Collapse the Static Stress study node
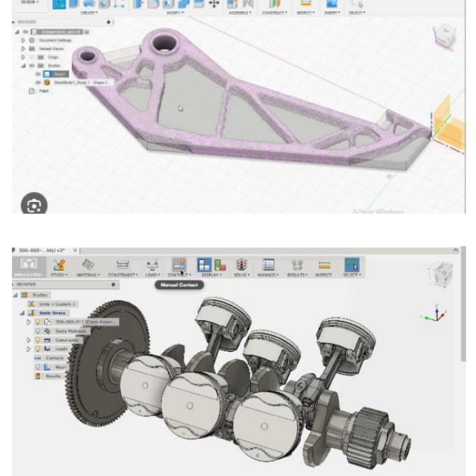The width and height of the screenshot is (476, 476). pos(23,312)
